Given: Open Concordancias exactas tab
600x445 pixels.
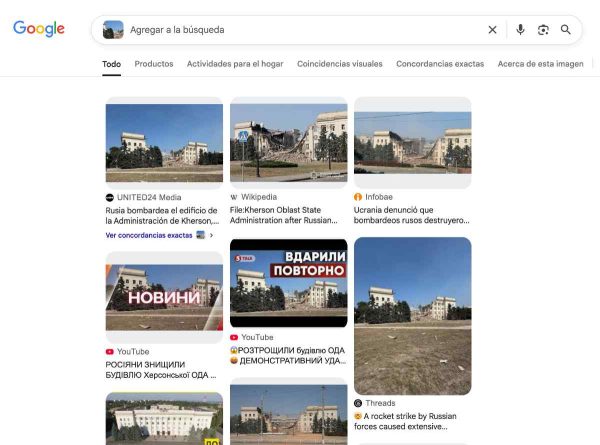Looking at the screenshot, I should (x=440, y=64).
